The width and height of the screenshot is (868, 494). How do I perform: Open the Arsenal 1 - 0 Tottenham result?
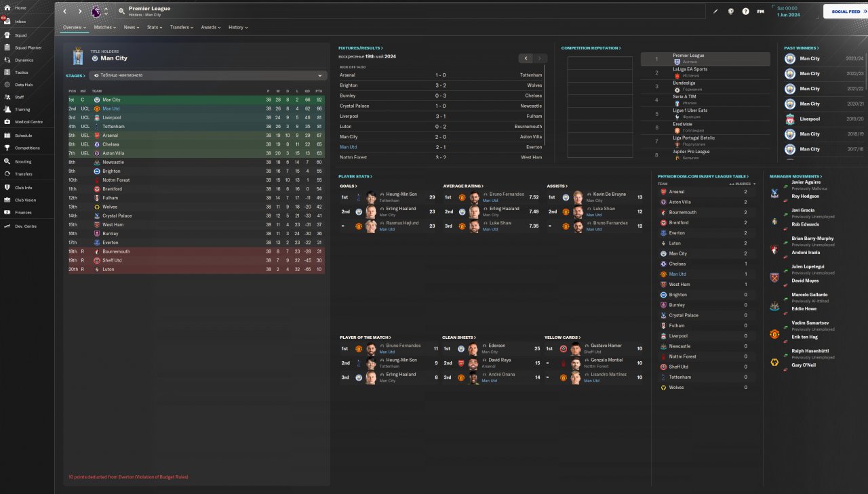441,75
